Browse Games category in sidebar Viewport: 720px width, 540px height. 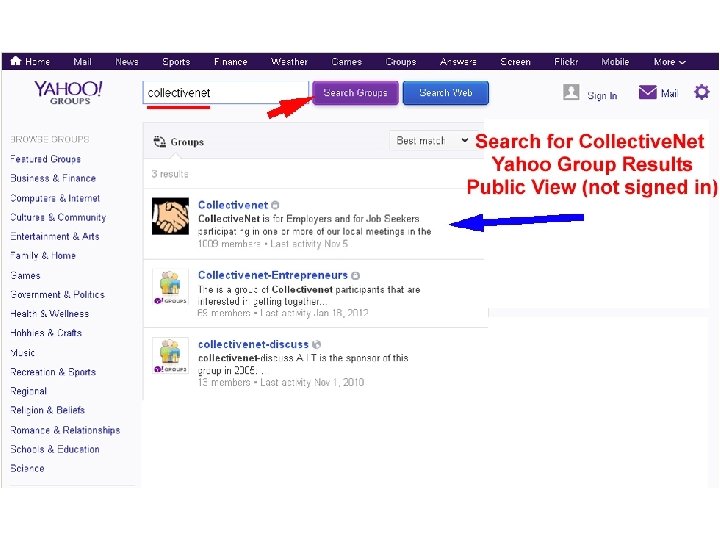coord(25,276)
